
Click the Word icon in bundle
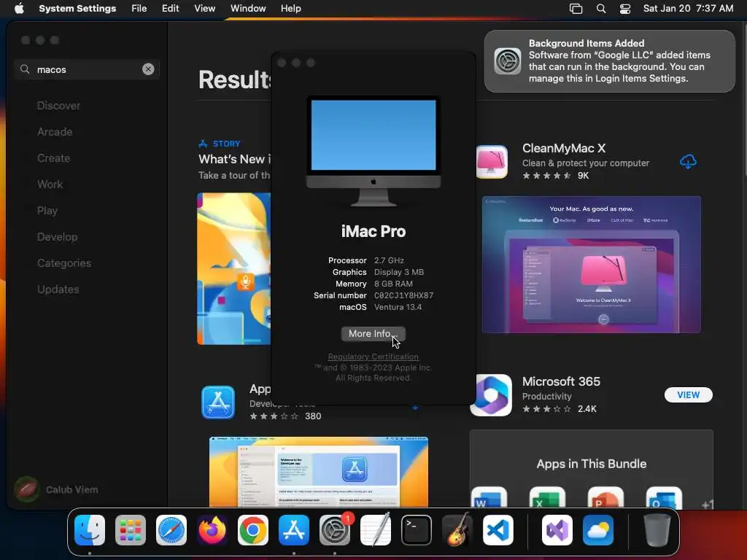[489, 497]
